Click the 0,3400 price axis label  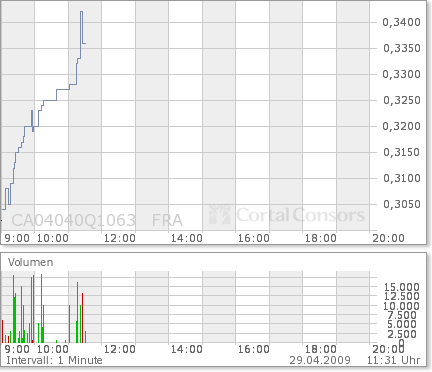click(401, 22)
